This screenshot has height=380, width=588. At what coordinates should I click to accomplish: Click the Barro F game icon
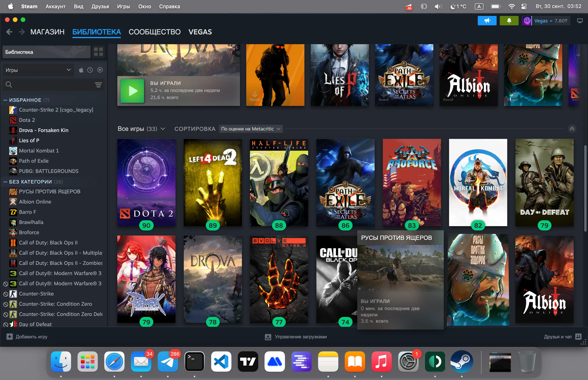tap(13, 212)
